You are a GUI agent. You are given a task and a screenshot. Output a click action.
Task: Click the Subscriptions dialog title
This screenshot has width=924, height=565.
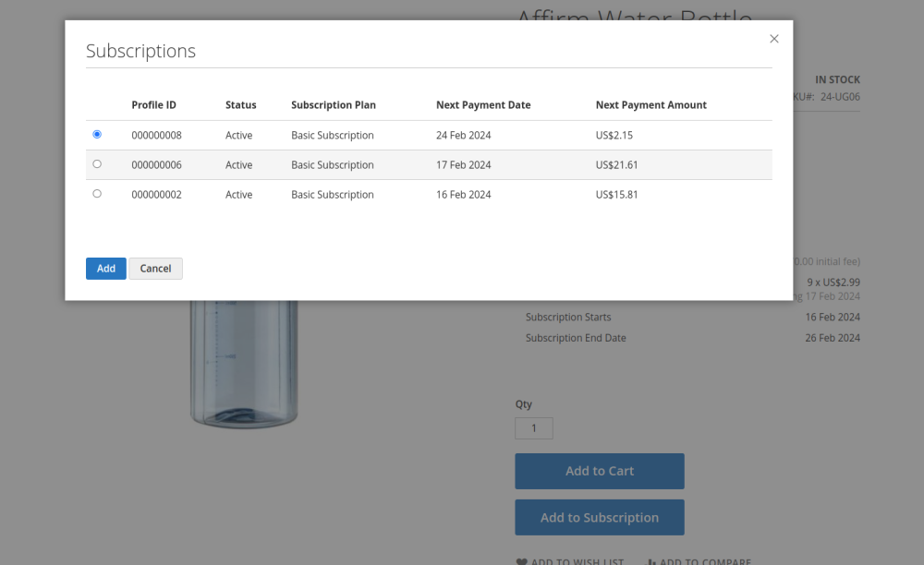pyautogui.click(x=140, y=51)
